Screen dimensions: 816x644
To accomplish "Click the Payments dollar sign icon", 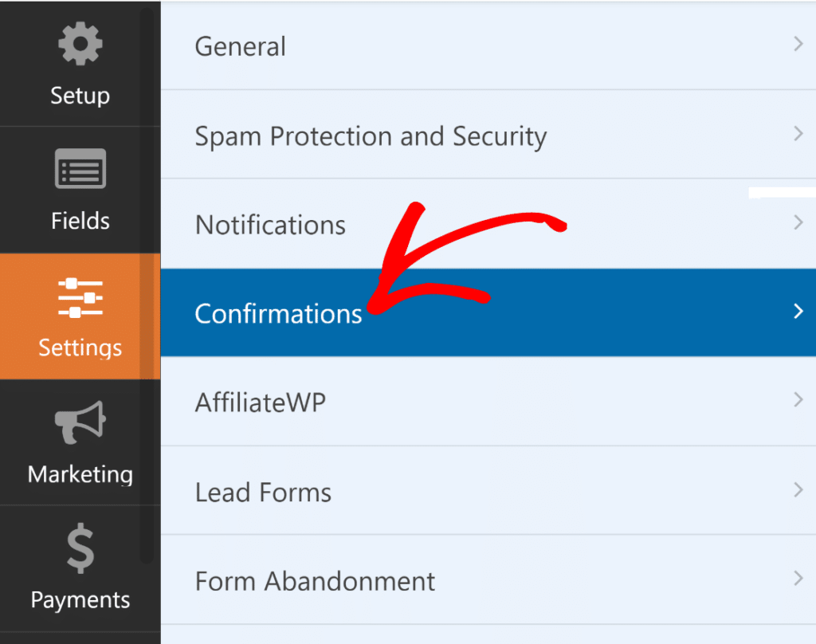I will (x=80, y=549).
